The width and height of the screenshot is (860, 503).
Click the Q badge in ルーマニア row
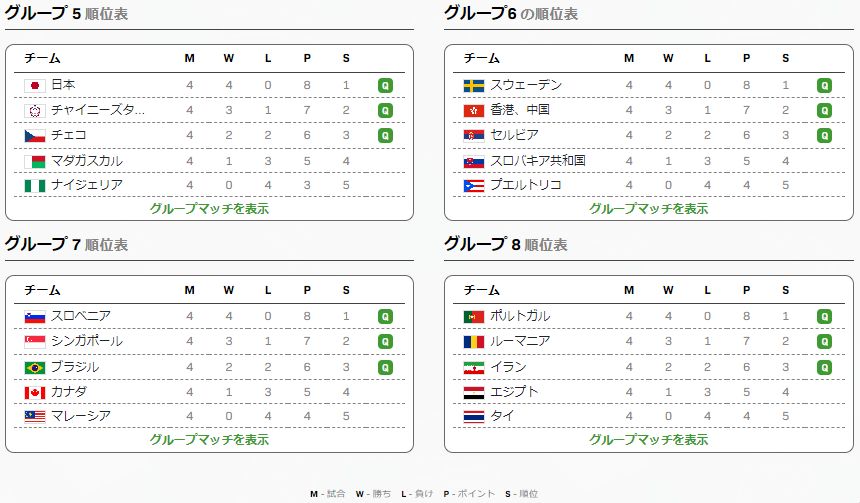[x=824, y=341]
